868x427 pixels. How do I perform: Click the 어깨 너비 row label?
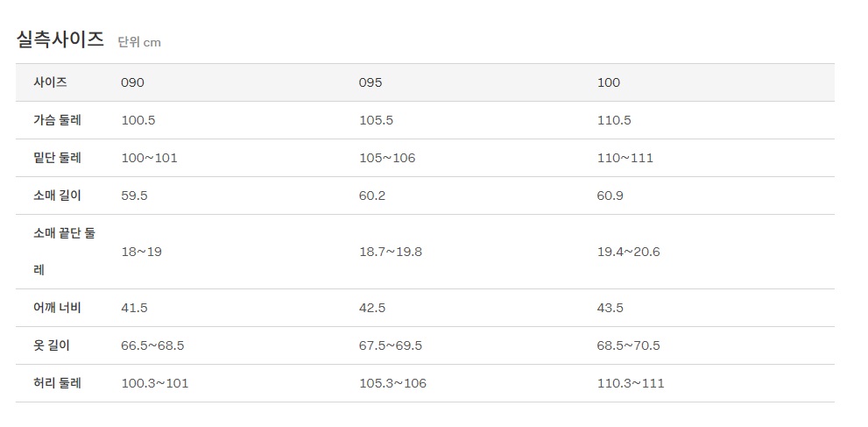[x=57, y=308]
